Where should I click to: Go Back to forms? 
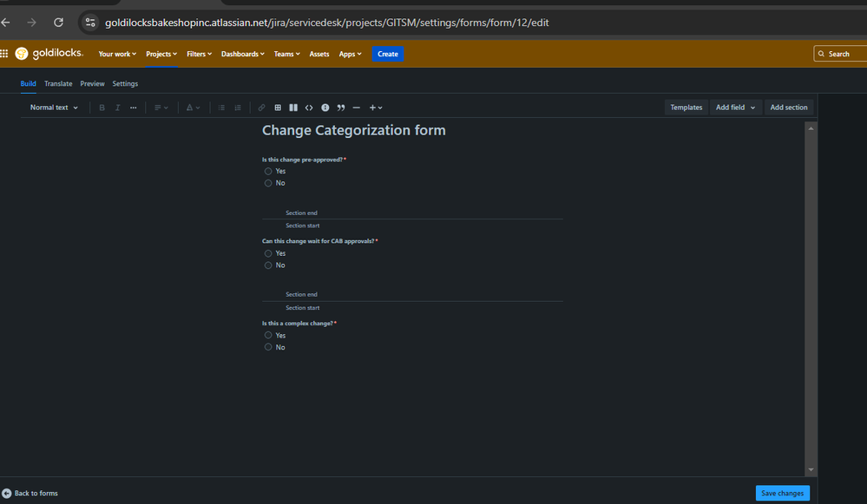(36, 493)
